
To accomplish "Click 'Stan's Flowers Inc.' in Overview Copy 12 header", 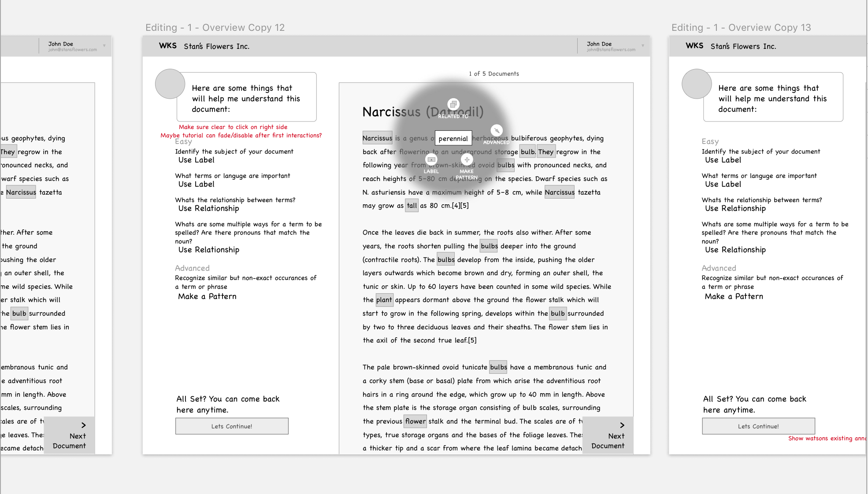I will coord(216,46).
